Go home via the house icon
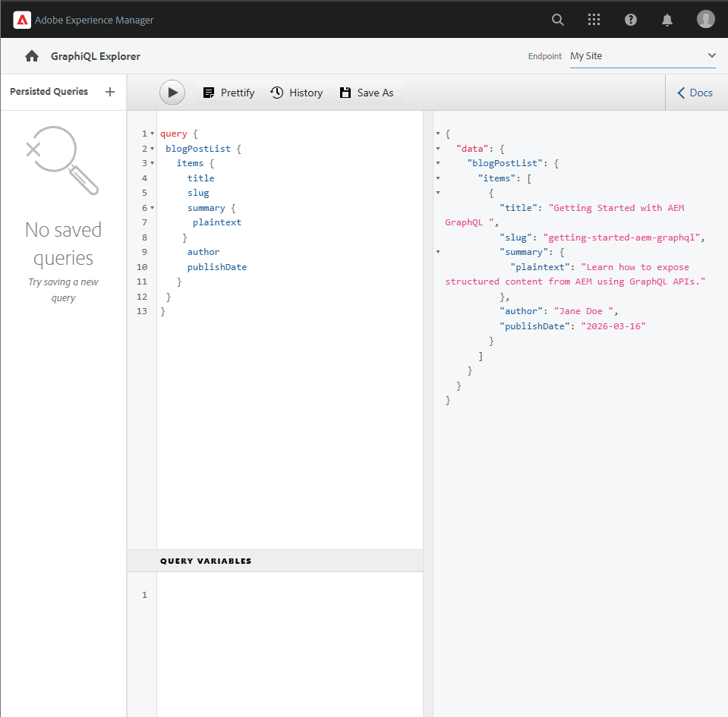728x717 pixels. (x=32, y=56)
